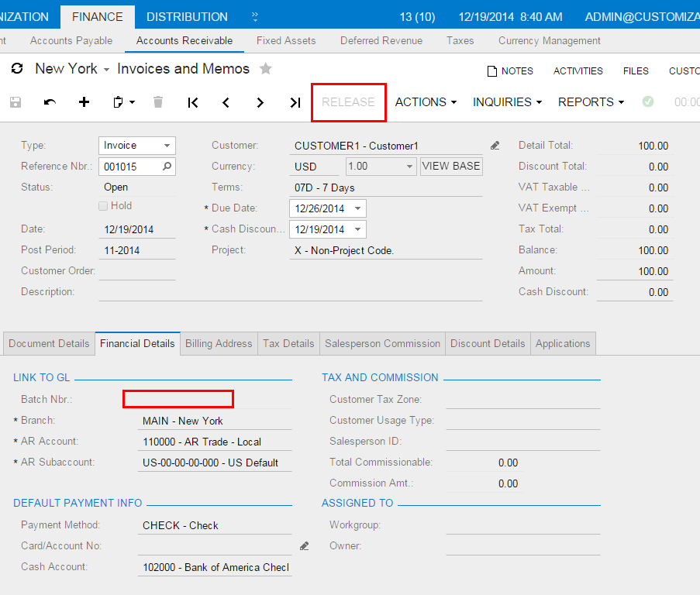Go to first record

coord(193,102)
